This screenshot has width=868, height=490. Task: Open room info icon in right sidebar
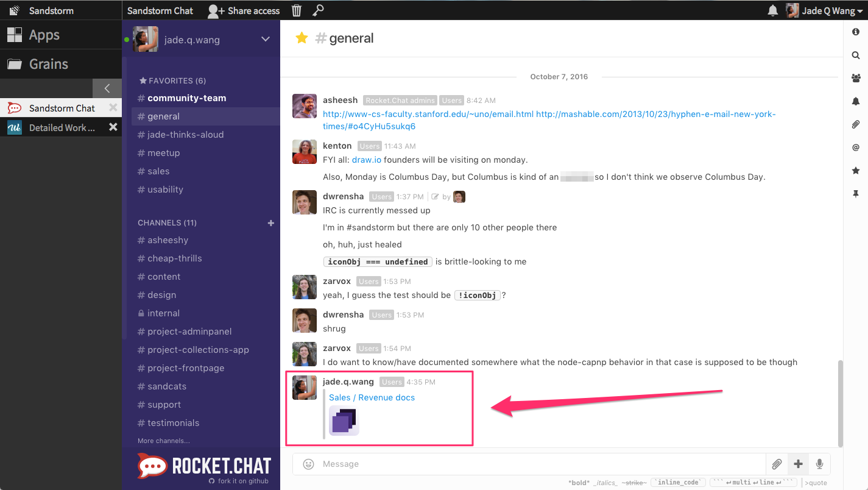(x=856, y=32)
